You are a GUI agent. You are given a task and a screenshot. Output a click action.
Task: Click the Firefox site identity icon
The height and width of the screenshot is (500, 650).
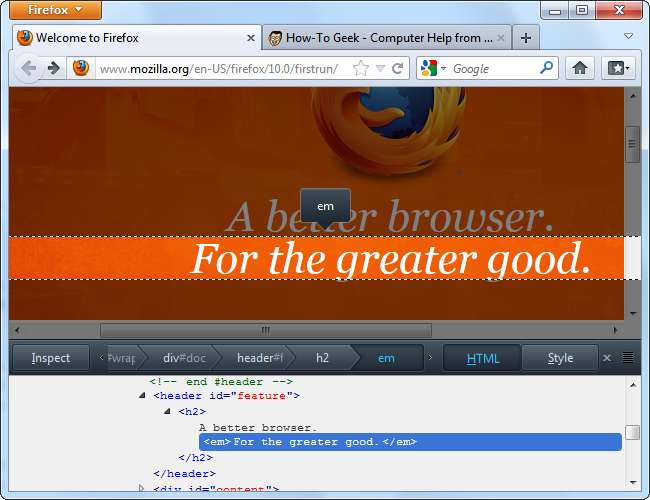coord(81,68)
